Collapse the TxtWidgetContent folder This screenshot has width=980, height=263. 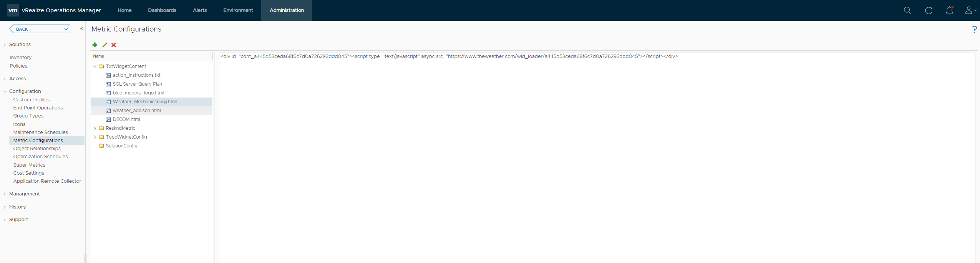tap(95, 66)
